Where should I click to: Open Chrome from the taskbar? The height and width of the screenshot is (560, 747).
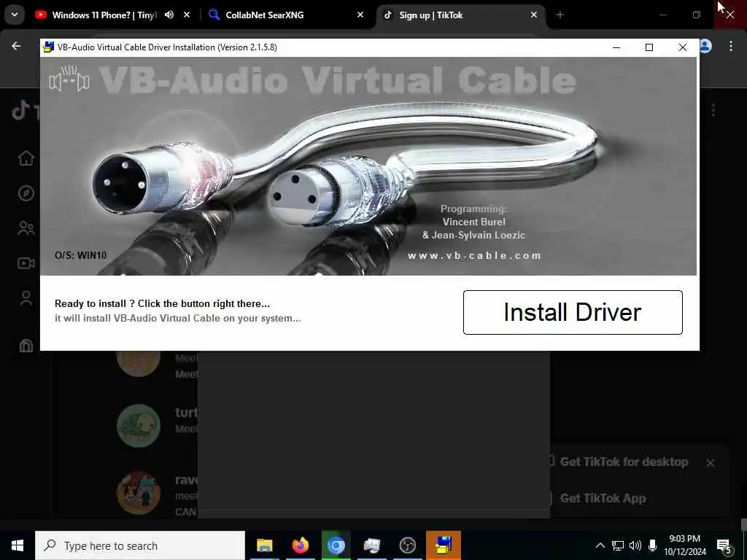336,545
